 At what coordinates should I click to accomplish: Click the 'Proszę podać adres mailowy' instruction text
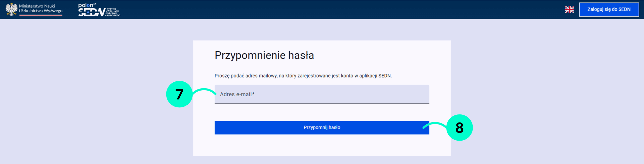coord(303,76)
